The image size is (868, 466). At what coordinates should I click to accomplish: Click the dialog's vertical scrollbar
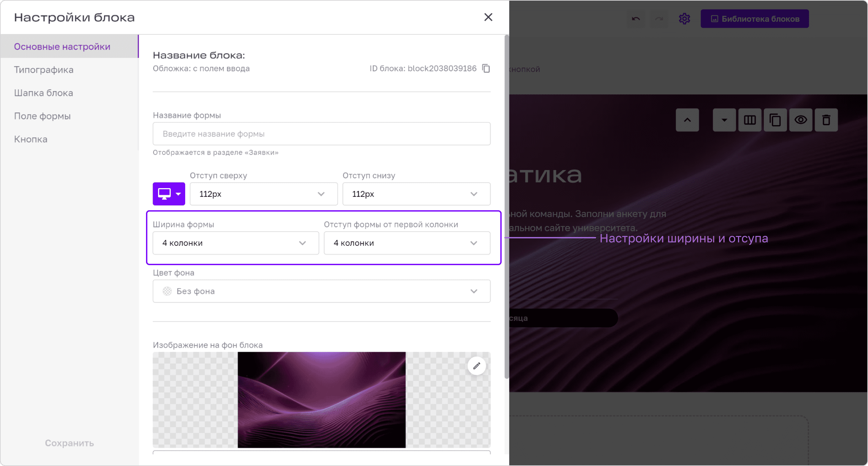[506, 207]
